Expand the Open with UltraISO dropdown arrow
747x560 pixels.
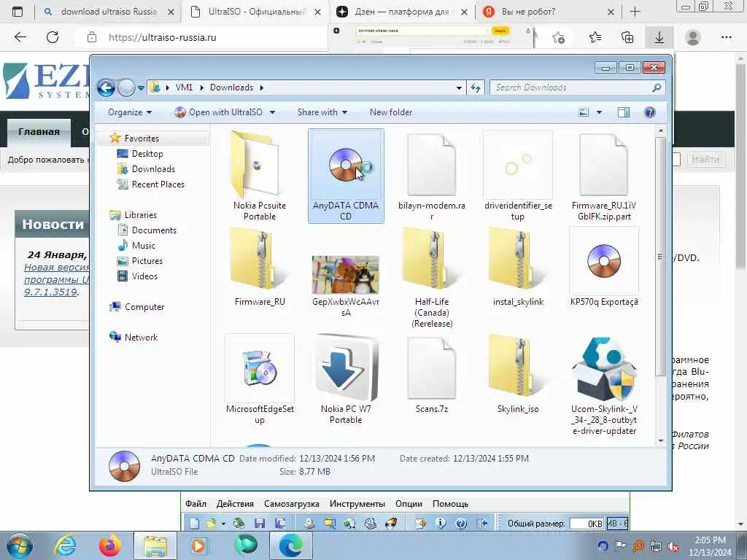click(x=273, y=113)
